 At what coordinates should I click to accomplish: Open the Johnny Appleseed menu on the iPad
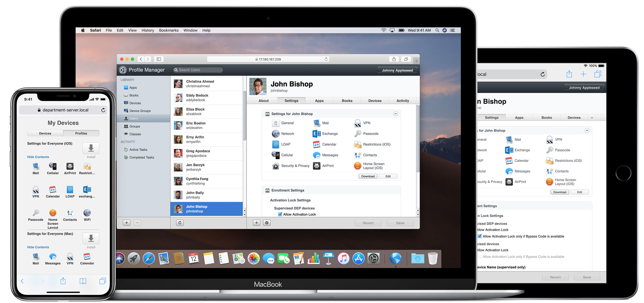(x=584, y=87)
